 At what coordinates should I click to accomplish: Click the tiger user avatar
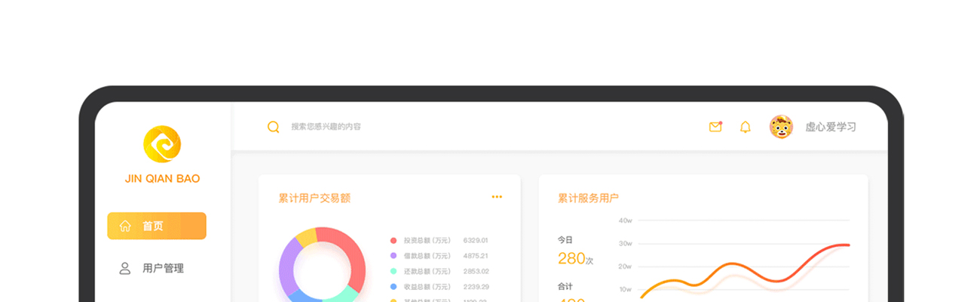781,127
